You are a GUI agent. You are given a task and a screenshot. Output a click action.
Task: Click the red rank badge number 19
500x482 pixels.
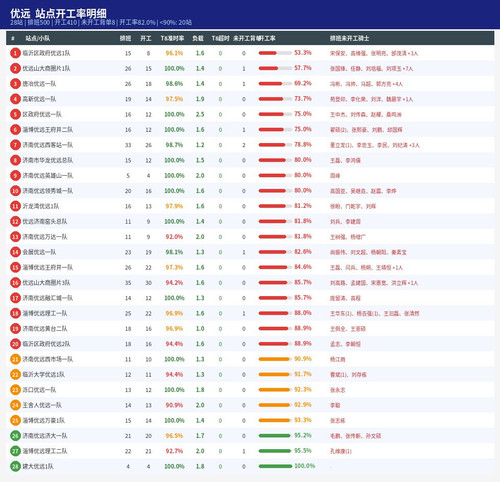point(15,329)
